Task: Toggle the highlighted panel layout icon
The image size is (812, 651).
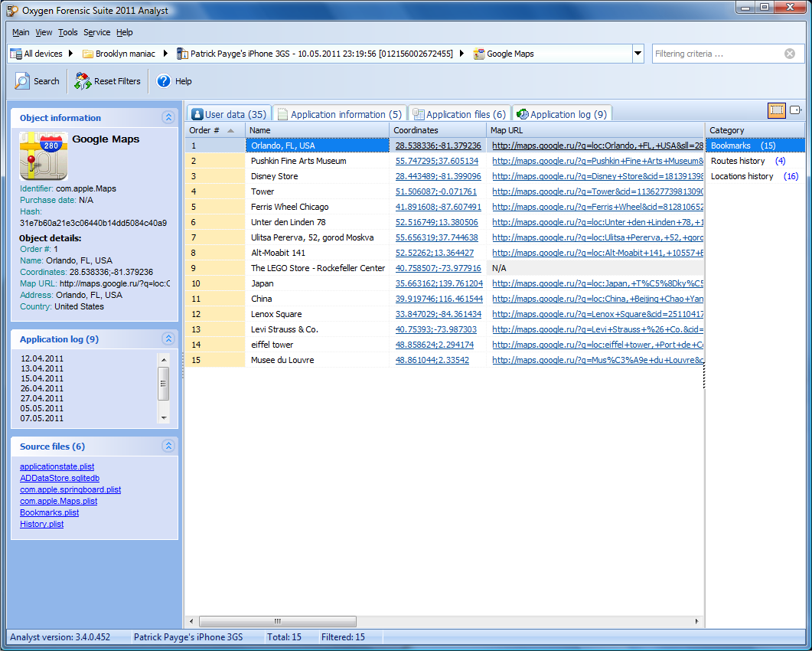Action: [x=777, y=110]
